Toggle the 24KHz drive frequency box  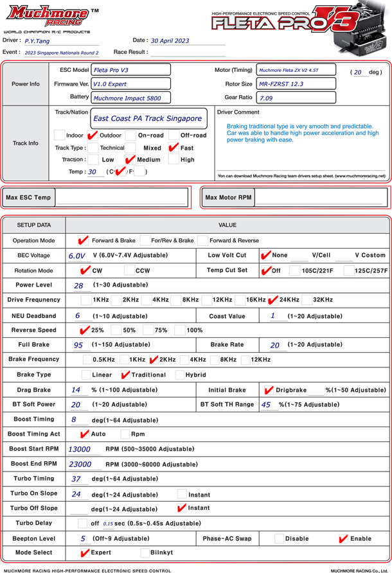(272, 300)
